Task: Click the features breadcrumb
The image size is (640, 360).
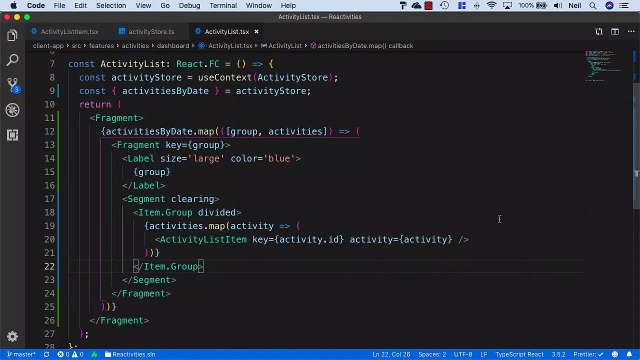Action: click(101, 46)
